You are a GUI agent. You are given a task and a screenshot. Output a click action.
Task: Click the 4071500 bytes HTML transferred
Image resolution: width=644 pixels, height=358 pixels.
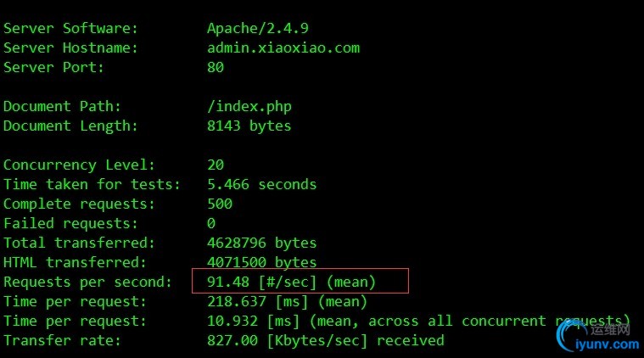point(261,262)
